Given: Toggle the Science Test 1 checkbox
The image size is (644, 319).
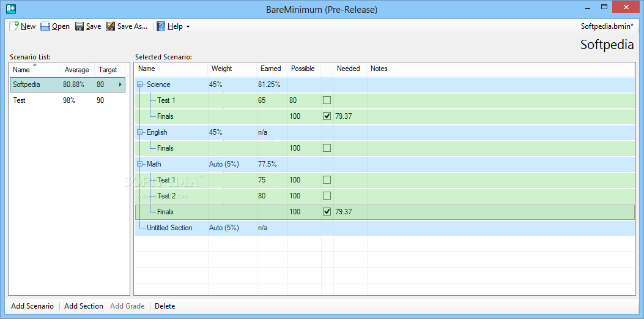Looking at the screenshot, I should click(x=327, y=100).
